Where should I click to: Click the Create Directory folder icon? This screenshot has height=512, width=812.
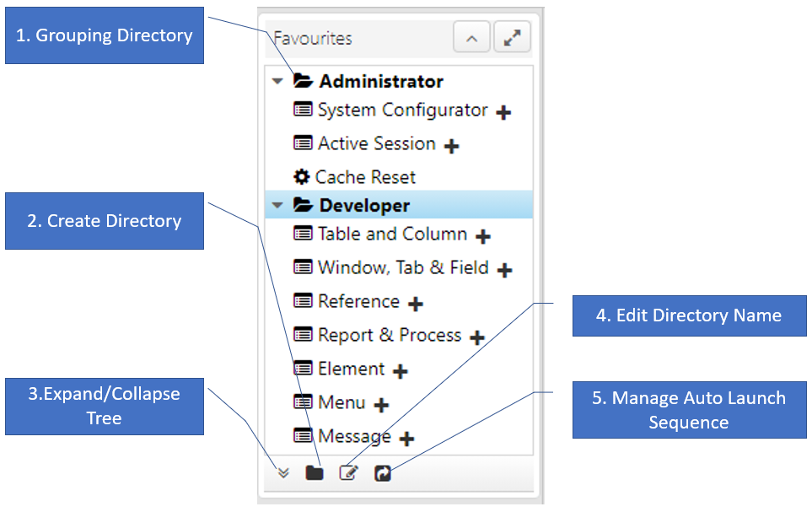coord(315,473)
